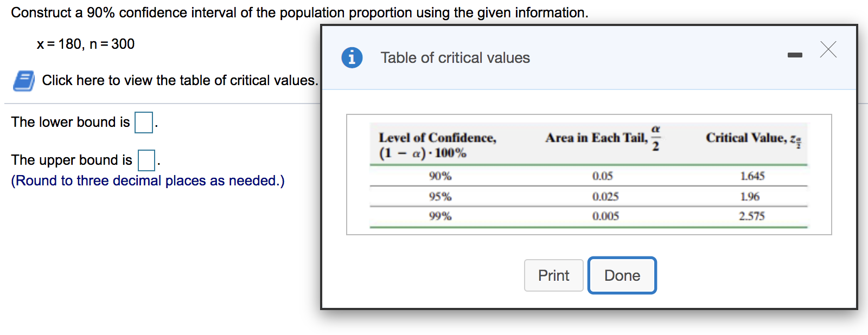Select the 90% confidence level cell
The width and height of the screenshot is (868, 335).
tap(440, 176)
